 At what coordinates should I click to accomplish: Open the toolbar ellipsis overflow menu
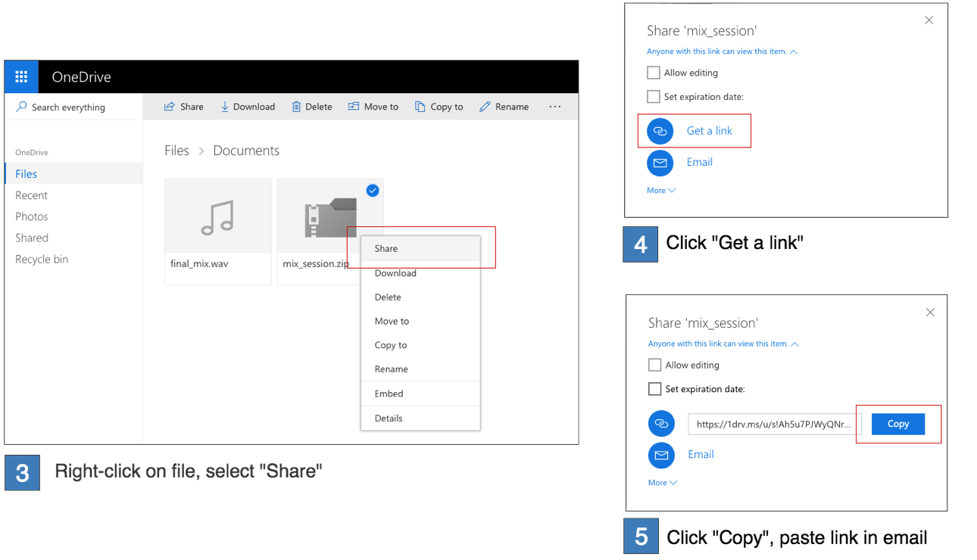(x=555, y=107)
